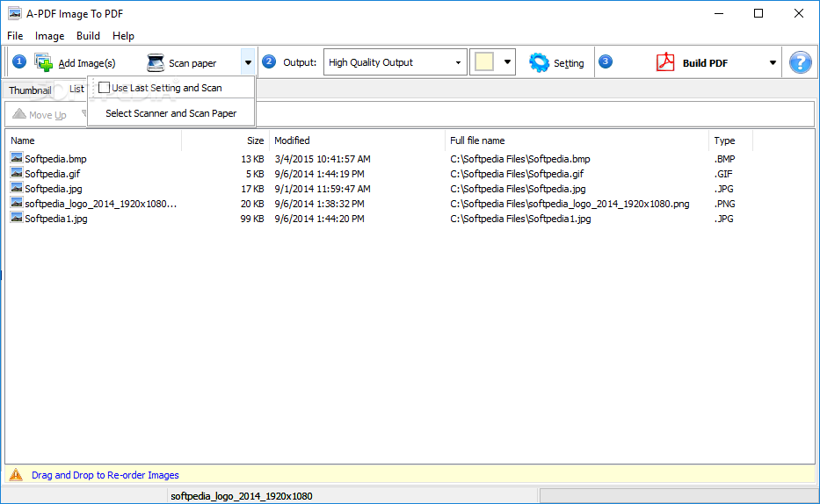Click the .PNG type cell
Image resolution: width=820 pixels, height=504 pixels.
(724, 204)
